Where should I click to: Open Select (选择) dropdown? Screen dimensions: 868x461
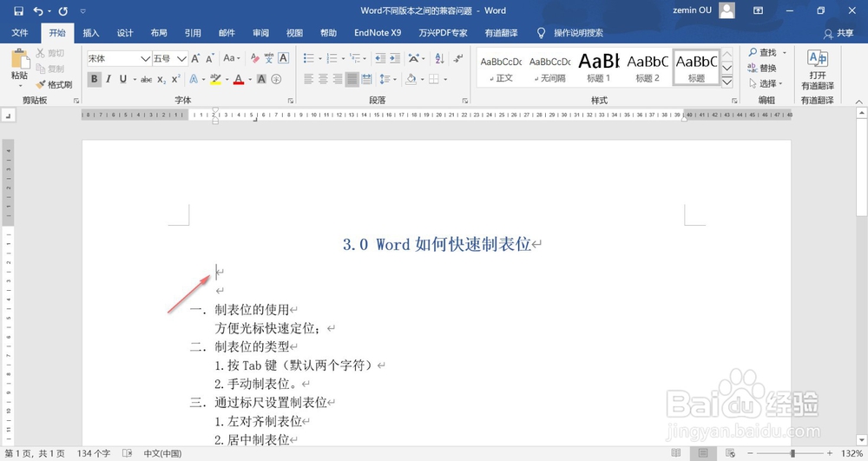tap(766, 83)
